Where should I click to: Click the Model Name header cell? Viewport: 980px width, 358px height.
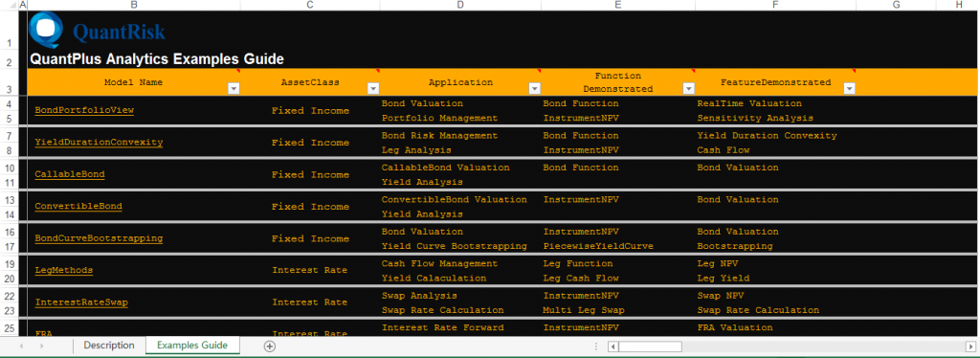pyautogui.click(x=134, y=82)
